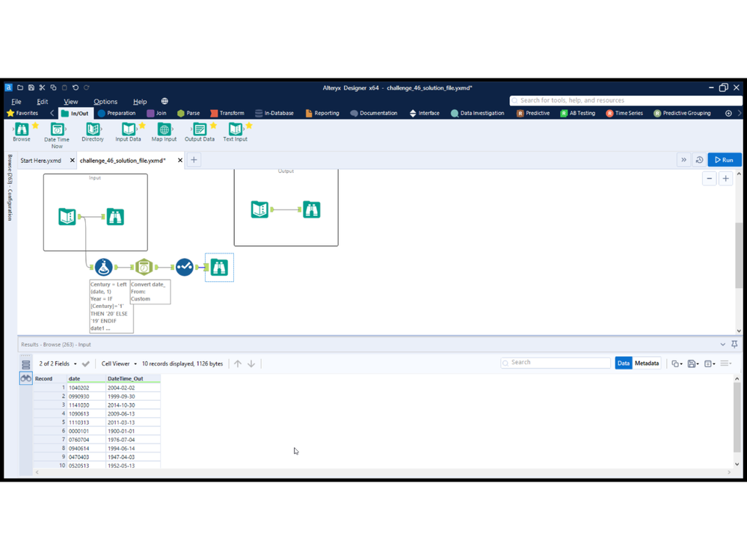Open the new window results dropdown
The image size is (747, 560).
pos(710,364)
